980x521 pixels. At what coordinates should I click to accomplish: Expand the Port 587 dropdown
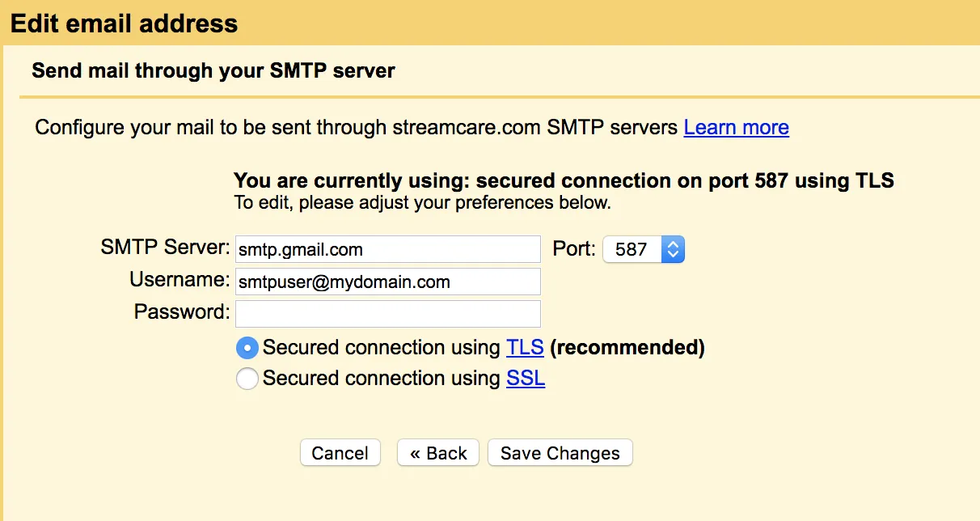click(644, 249)
